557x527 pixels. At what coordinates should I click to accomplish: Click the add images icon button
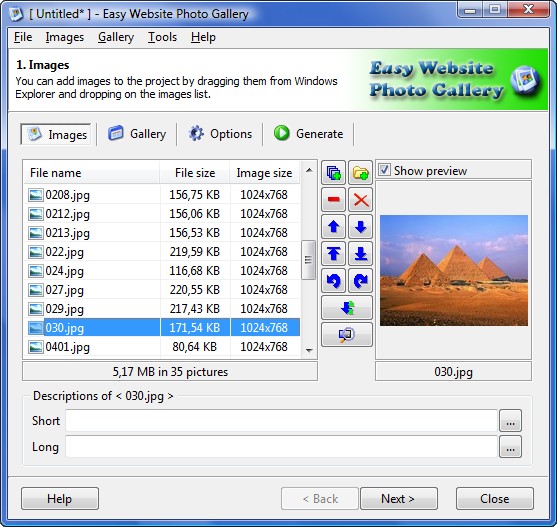tap(333, 173)
